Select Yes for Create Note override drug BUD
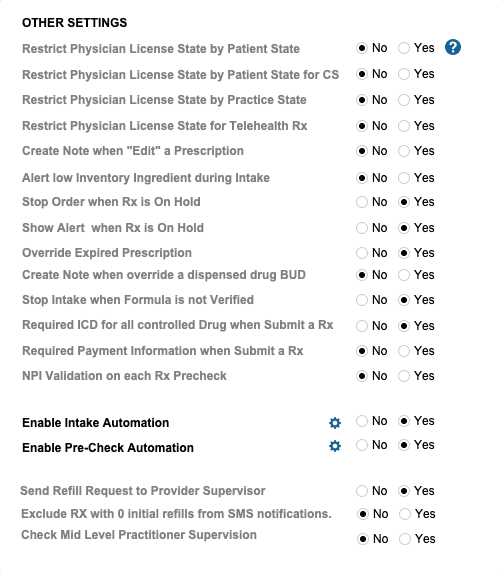 404,275
